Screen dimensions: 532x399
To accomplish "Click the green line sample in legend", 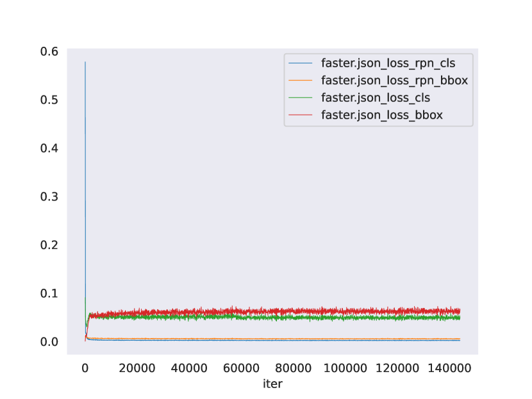I will 300,97.
